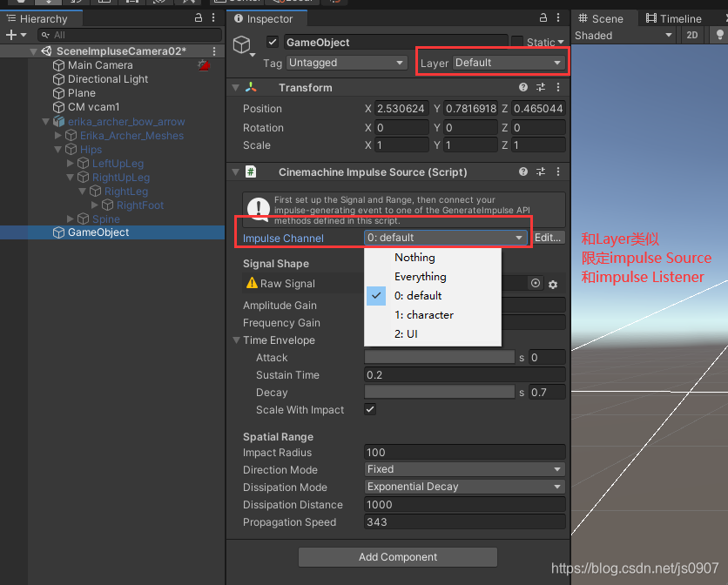Viewport: 728px width, 585px height.
Task: Select the Plane object in Hierarchy
Action: click(82, 93)
